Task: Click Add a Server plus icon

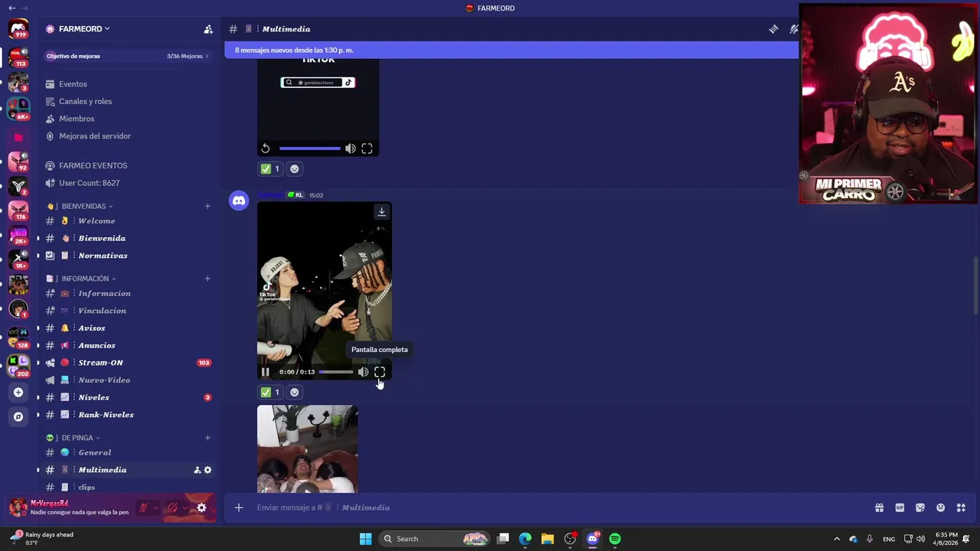Action: [x=18, y=393]
